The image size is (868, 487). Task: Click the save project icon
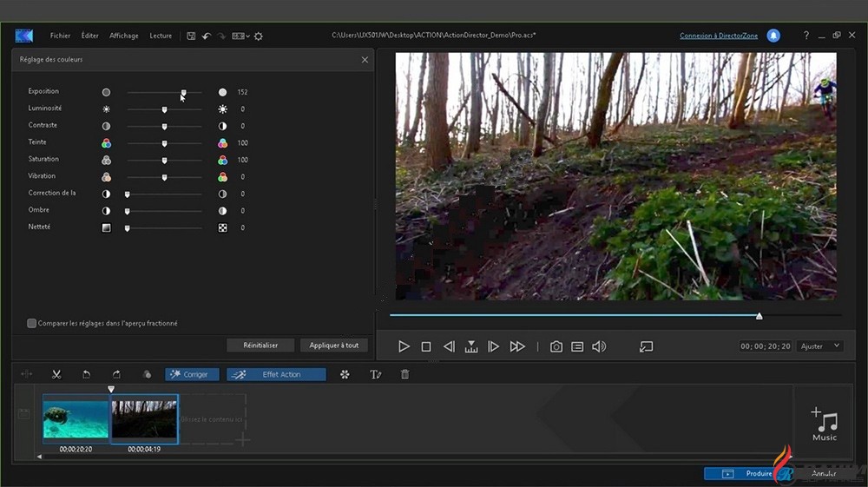(x=191, y=36)
